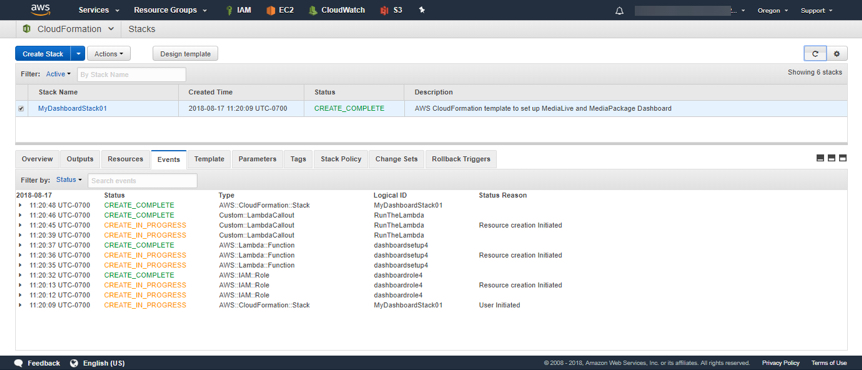Click the Feedback speech bubble

click(x=18, y=363)
